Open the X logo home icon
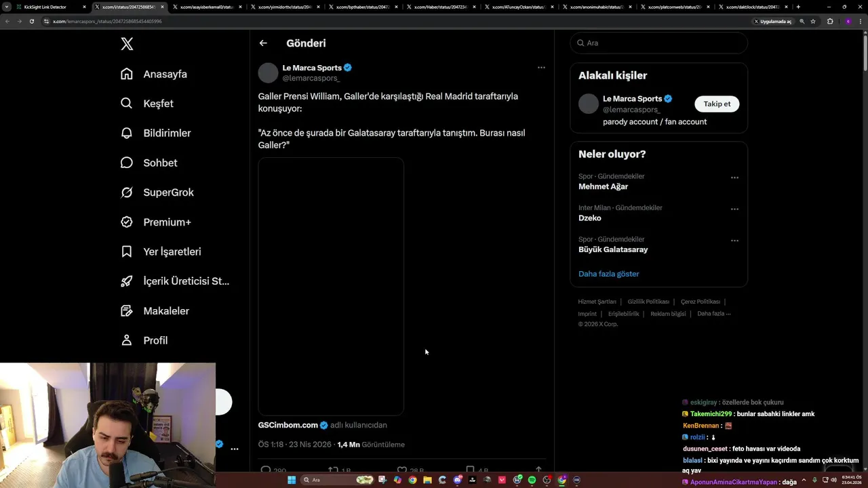The width and height of the screenshot is (868, 488). point(127,44)
